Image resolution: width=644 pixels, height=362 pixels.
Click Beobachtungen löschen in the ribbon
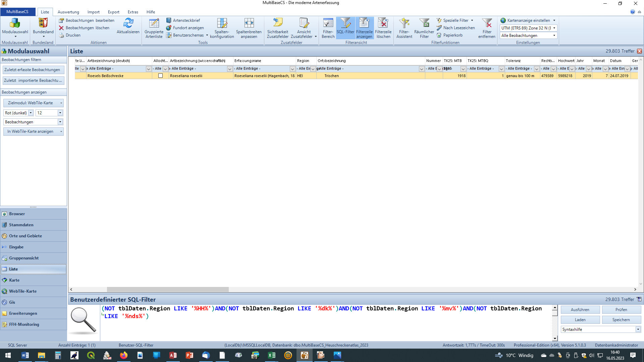(84, 28)
